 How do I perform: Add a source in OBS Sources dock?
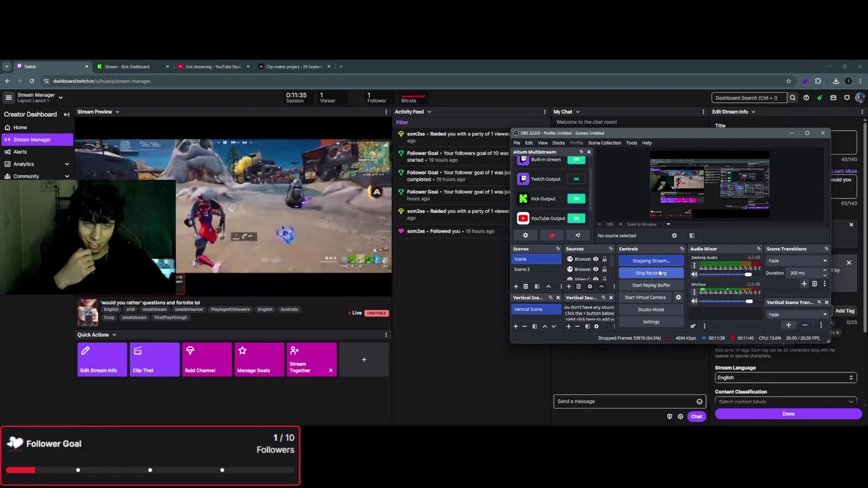[568, 287]
